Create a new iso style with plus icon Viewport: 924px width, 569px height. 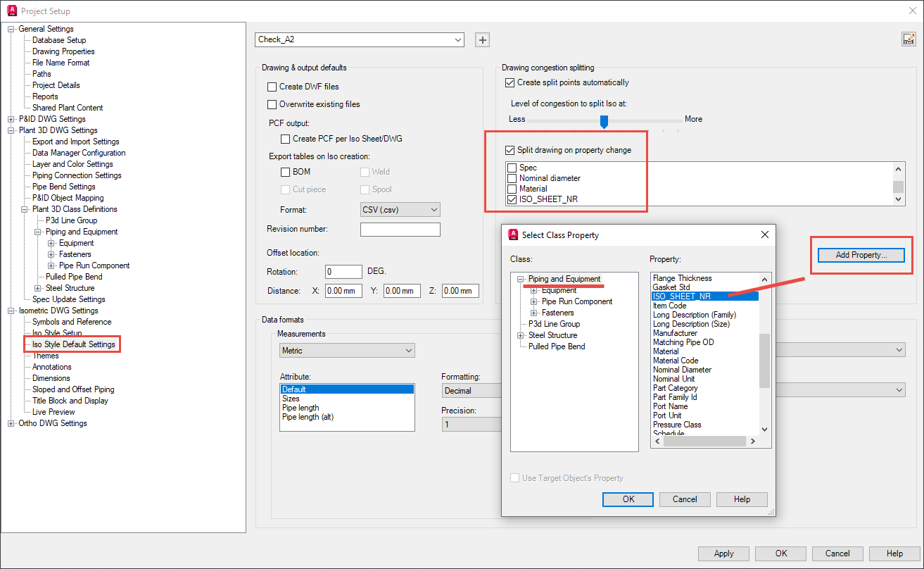(x=482, y=39)
